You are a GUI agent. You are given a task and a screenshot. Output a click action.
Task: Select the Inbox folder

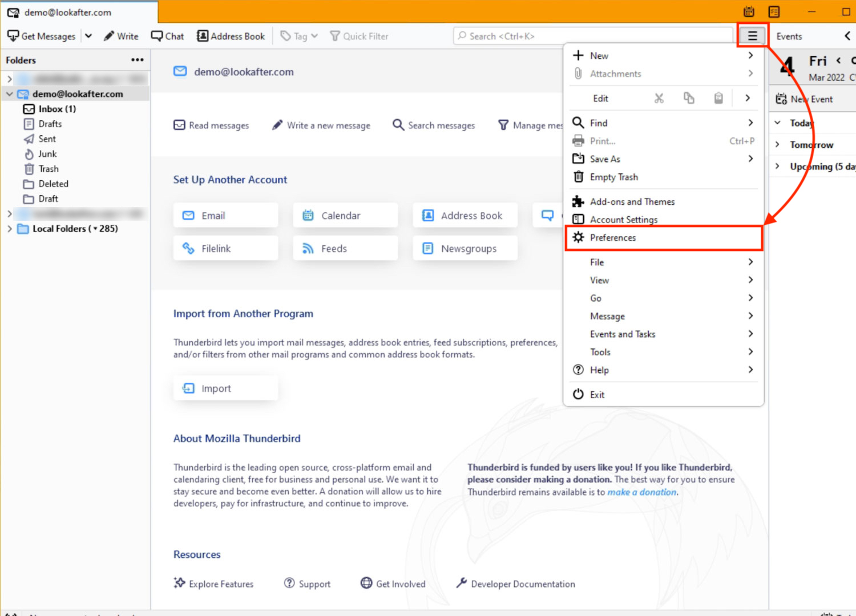(56, 109)
